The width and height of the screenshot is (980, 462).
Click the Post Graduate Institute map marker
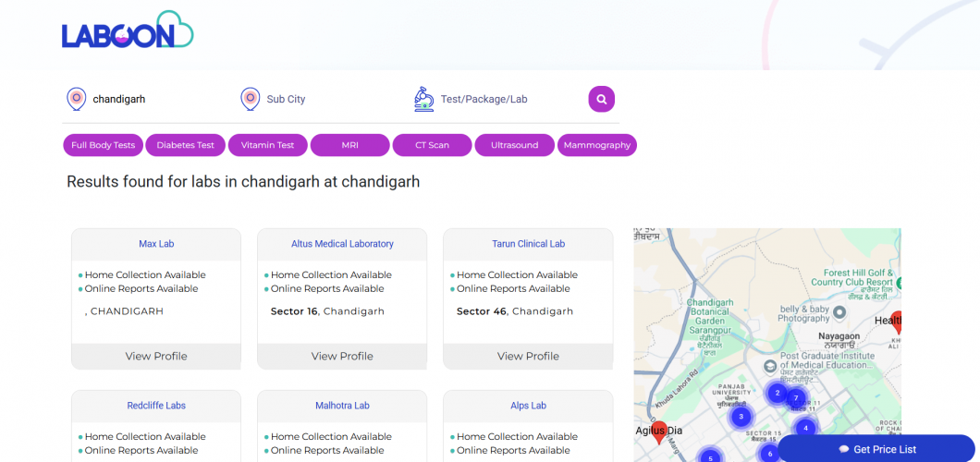(x=771, y=367)
